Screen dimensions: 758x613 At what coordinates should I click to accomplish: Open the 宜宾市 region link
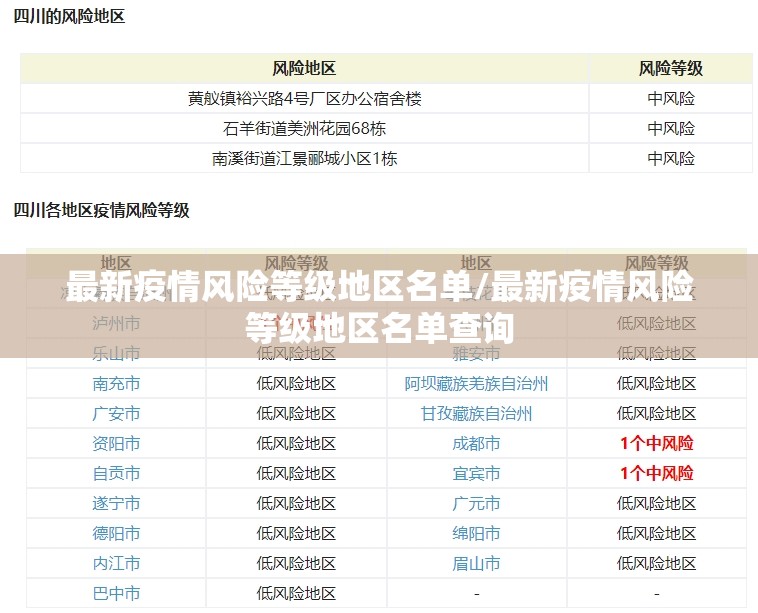pyautogui.click(x=476, y=473)
